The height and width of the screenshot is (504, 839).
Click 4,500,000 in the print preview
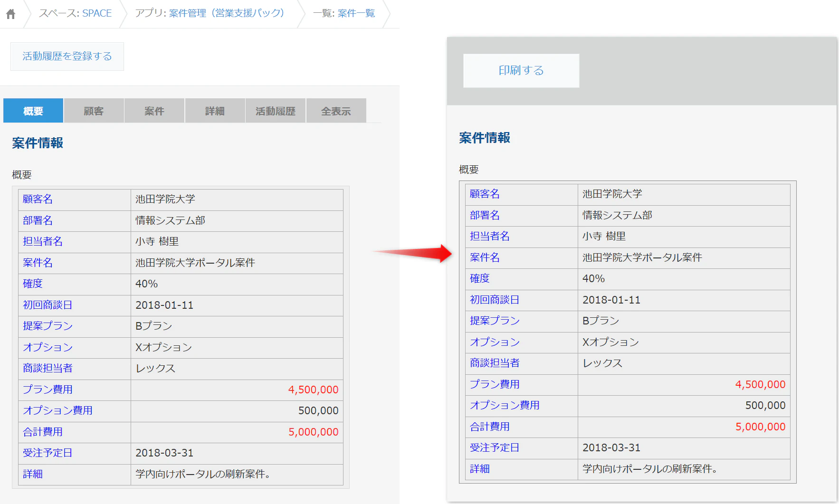pyautogui.click(x=761, y=384)
